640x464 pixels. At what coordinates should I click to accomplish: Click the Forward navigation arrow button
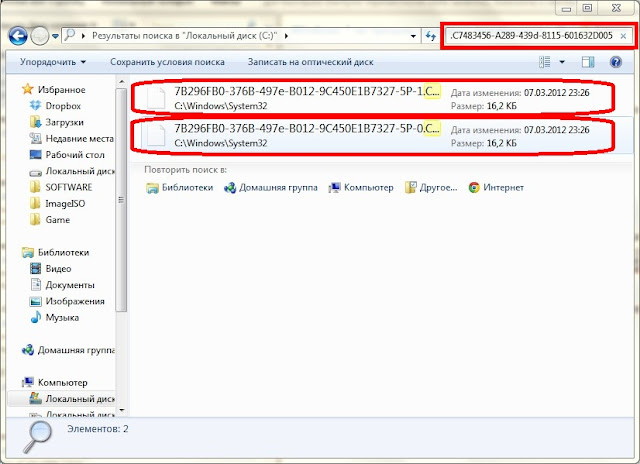click(x=40, y=36)
